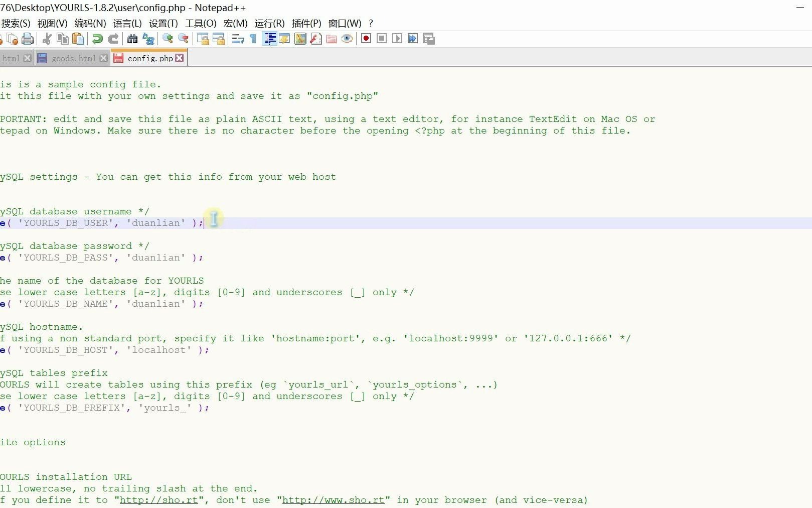The height and width of the screenshot is (508, 812).
Task: Follow the http://sho.rt link
Action: coord(159,500)
